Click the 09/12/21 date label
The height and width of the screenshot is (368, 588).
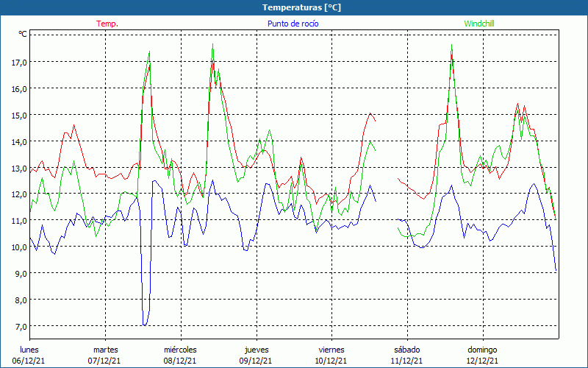coord(256,361)
